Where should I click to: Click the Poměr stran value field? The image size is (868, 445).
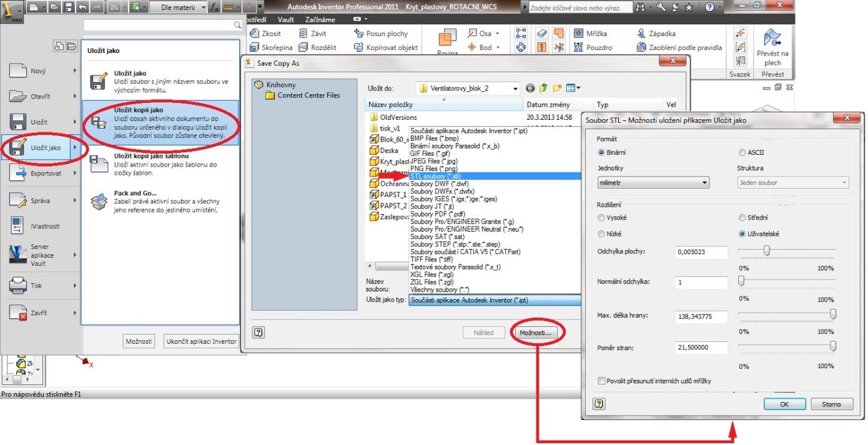coord(702,348)
